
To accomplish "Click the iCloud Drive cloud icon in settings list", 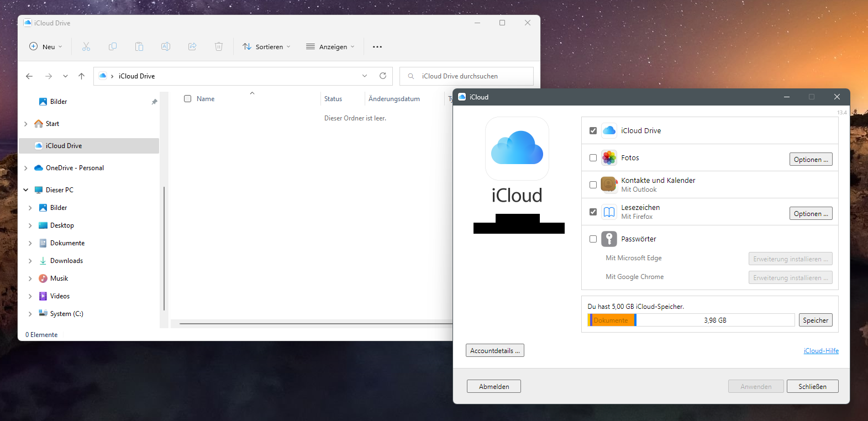I will [x=609, y=130].
